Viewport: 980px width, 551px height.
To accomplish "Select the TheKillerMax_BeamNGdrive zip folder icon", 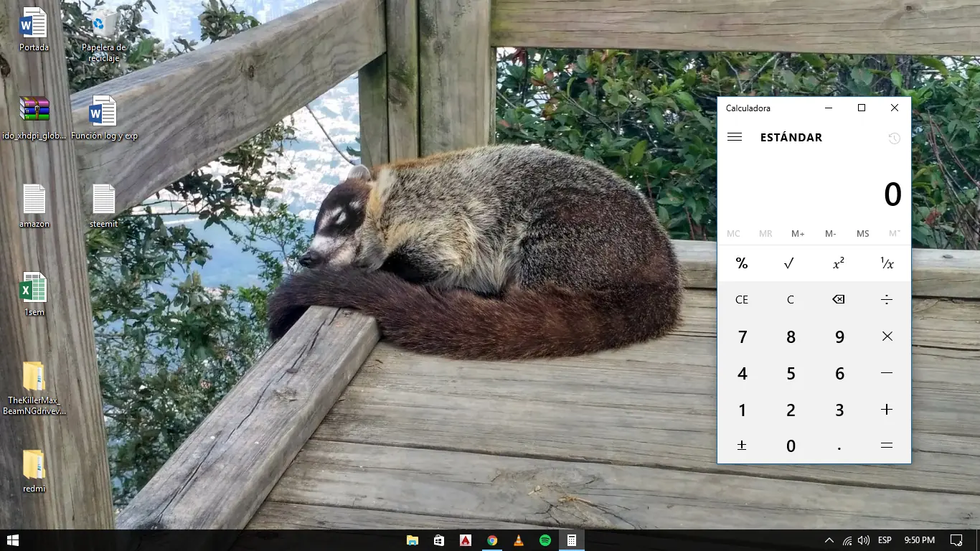I will pos(34,388).
